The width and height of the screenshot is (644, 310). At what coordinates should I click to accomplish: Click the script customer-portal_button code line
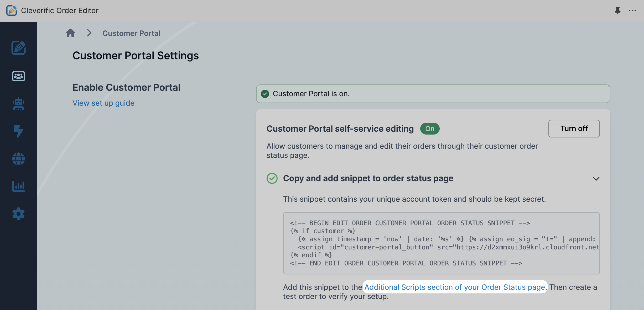(x=449, y=247)
